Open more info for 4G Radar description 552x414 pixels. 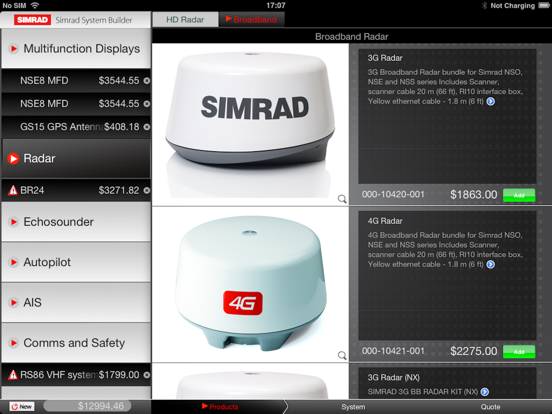pyautogui.click(x=490, y=264)
